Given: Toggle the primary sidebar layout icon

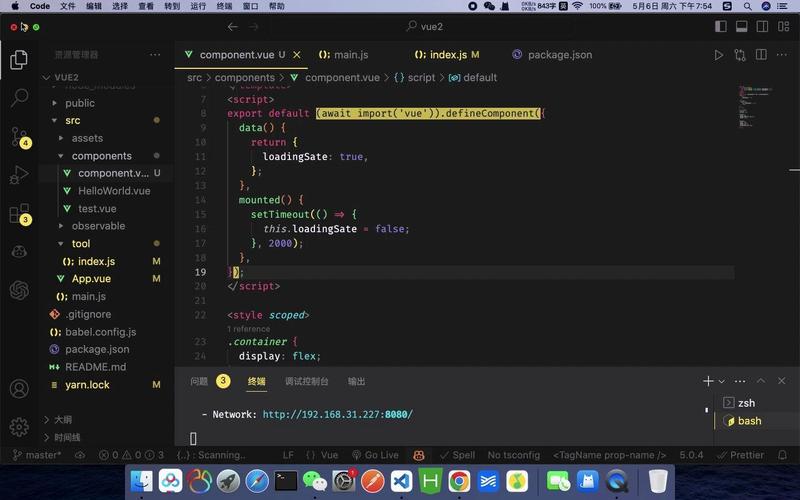Looking at the screenshot, I should [x=720, y=27].
